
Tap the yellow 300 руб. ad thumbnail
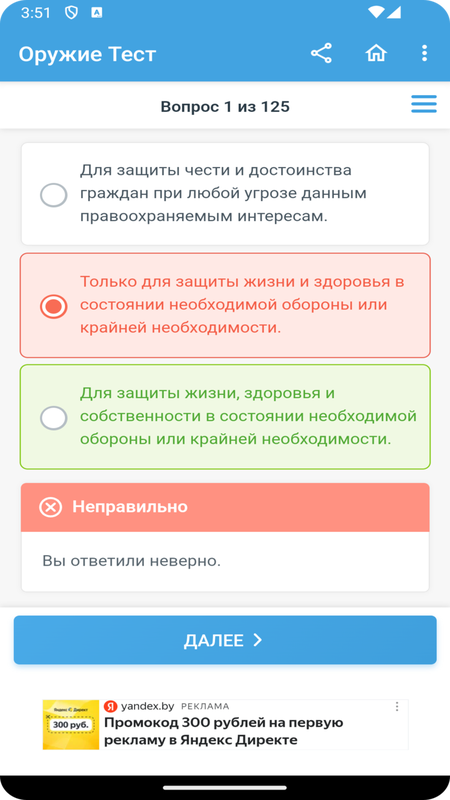click(x=70, y=724)
